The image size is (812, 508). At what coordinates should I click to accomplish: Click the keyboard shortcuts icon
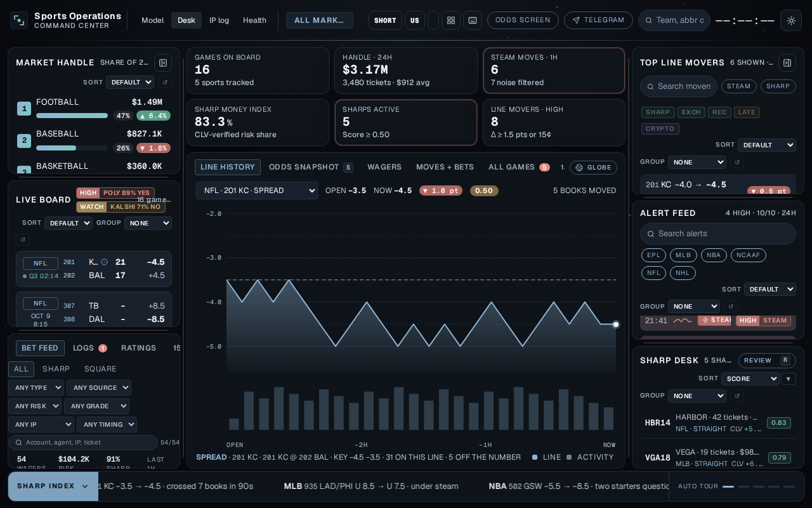click(x=473, y=20)
